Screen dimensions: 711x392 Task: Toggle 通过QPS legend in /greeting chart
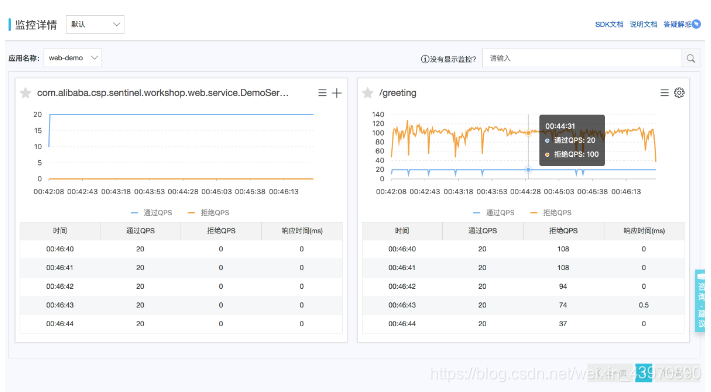tap(494, 212)
